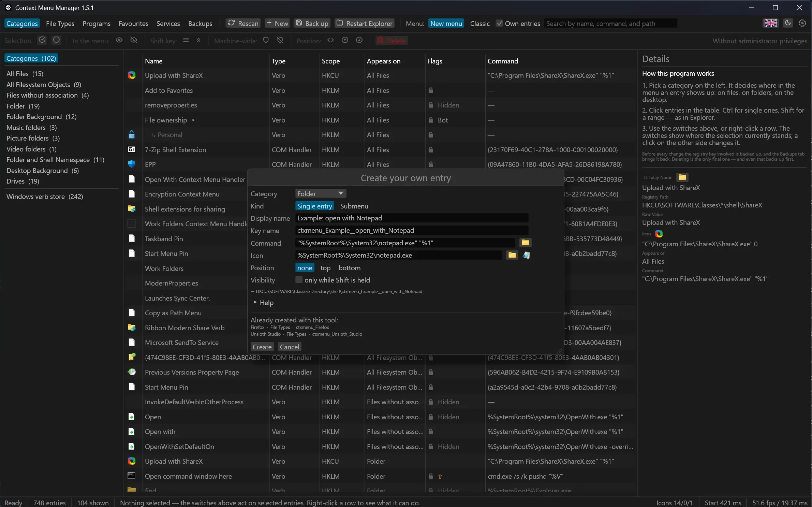Click the Rescan button with refresh icon
The width and height of the screenshot is (812, 507).
243,23
